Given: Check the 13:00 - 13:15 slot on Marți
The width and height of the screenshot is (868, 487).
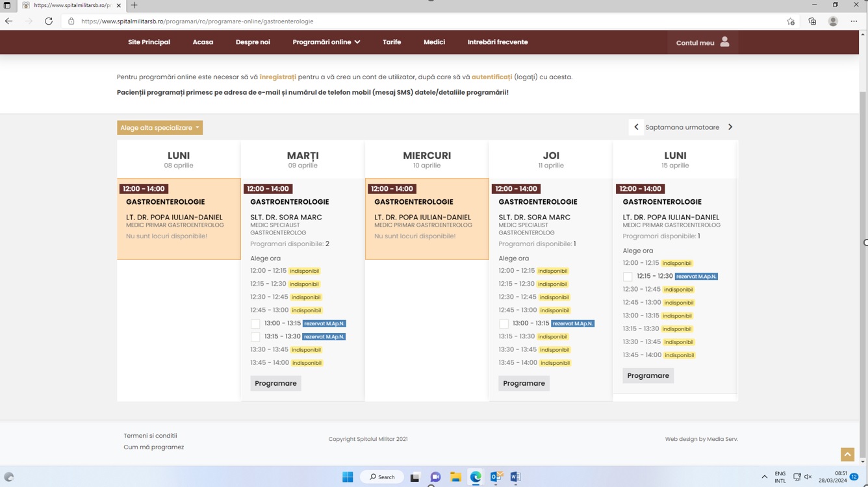Looking at the screenshot, I should (x=255, y=324).
